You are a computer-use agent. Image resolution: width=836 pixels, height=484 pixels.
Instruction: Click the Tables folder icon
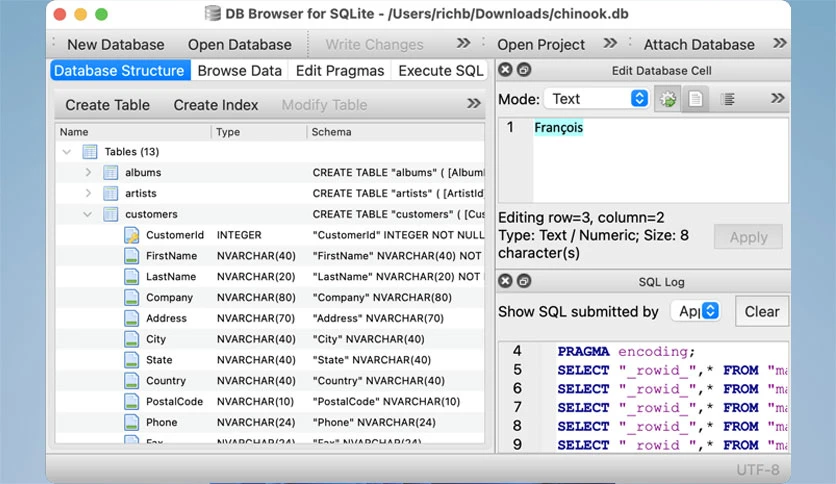[90, 152]
